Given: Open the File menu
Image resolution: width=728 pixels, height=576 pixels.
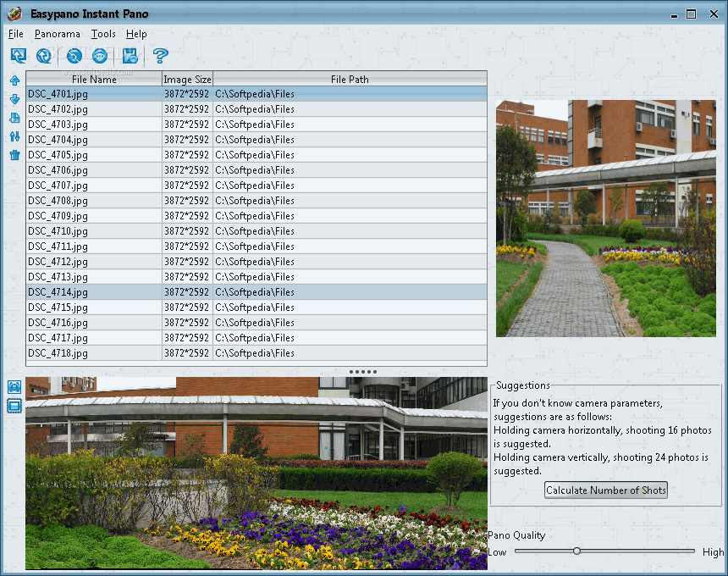Looking at the screenshot, I should click(x=16, y=34).
